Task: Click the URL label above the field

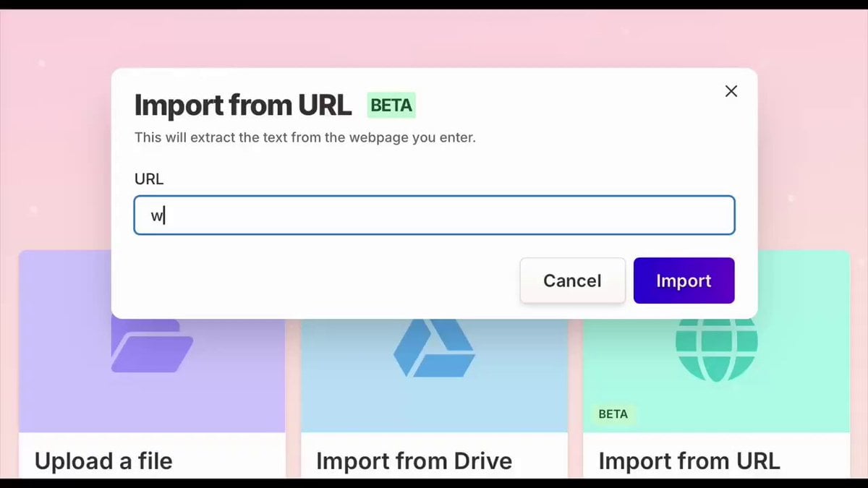Action: tap(149, 179)
